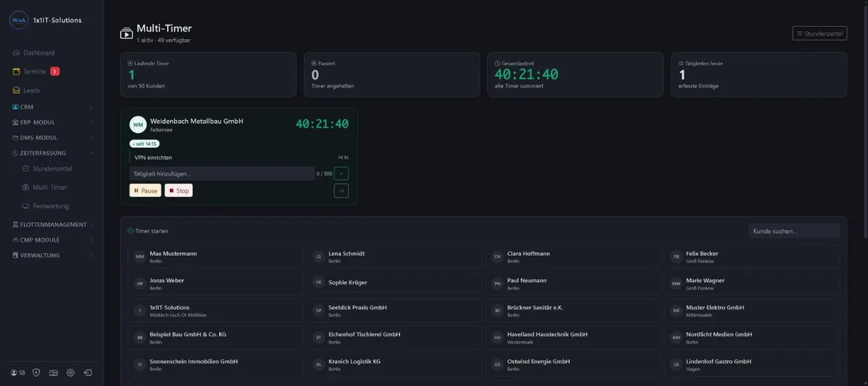Open settings gear in sidebar footer
The height and width of the screenshot is (386, 868).
click(x=70, y=372)
